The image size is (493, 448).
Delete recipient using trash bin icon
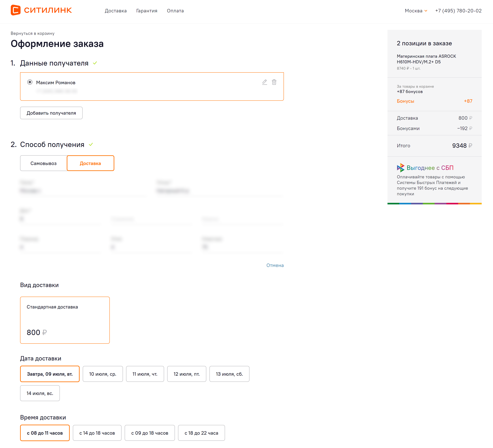point(274,82)
